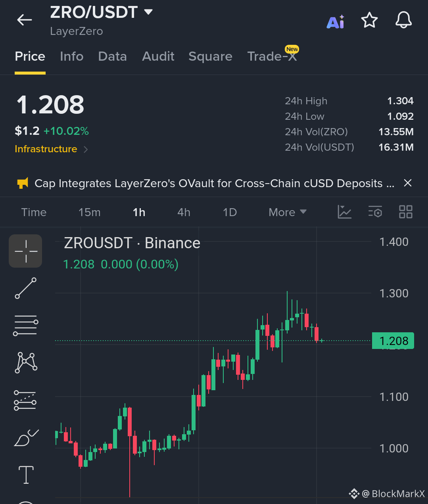
Task: Open the Infrastructure category link
Action: tap(46, 149)
